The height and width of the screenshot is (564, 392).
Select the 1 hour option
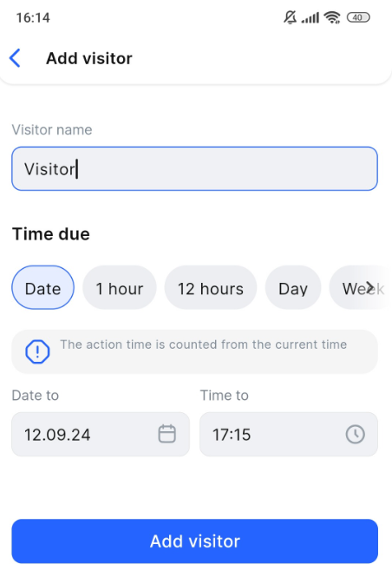(x=120, y=288)
